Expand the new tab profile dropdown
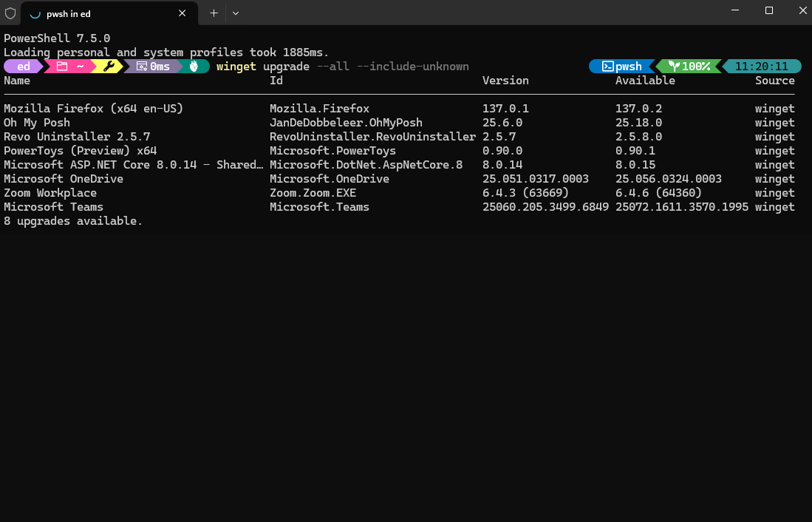This screenshot has height=522, width=812. [x=236, y=13]
